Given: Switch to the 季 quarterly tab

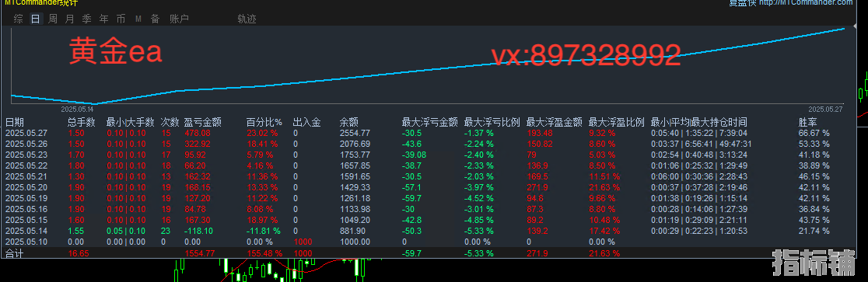Looking at the screenshot, I should (x=87, y=19).
